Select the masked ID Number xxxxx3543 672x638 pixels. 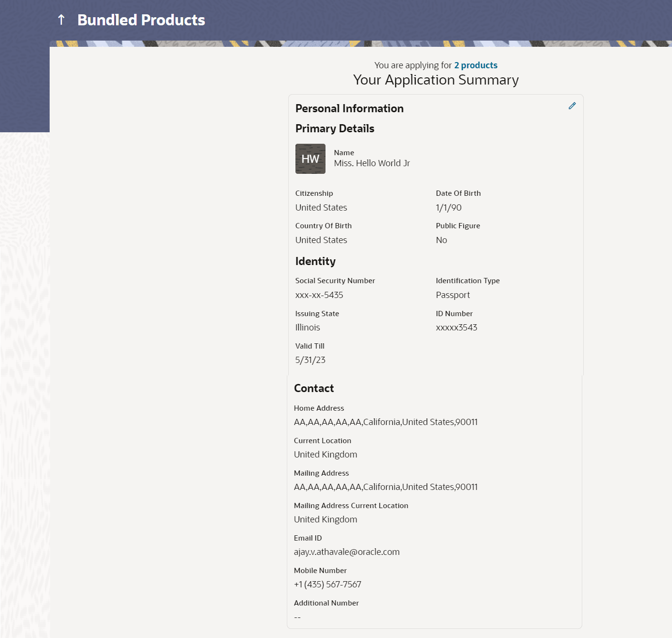[x=456, y=328]
